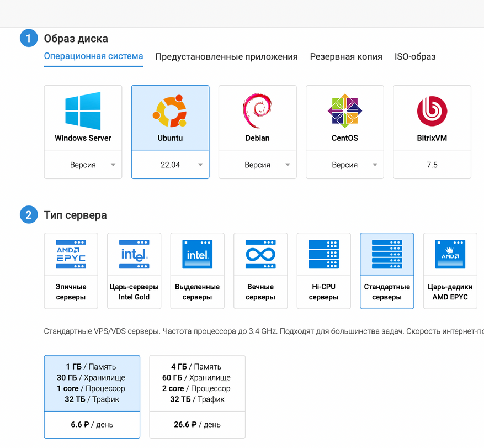
Task: Click the Hi-CPU серверы label
Action: pos(324,292)
